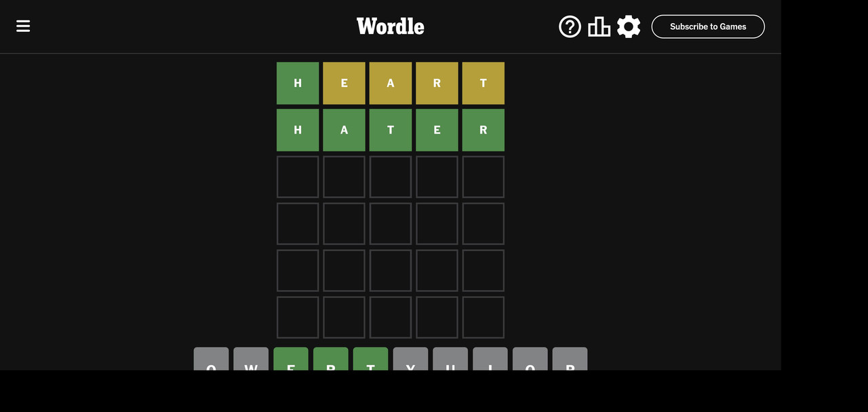868x412 pixels.
Task: Click the green H tile in HEART row
Action: [298, 83]
